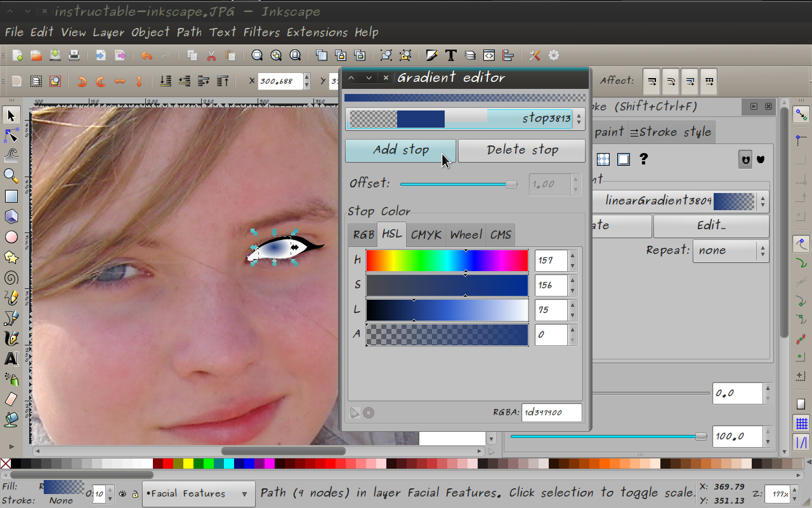Click the Edit button in the gradient panel
The height and width of the screenshot is (508, 812).
(710, 226)
